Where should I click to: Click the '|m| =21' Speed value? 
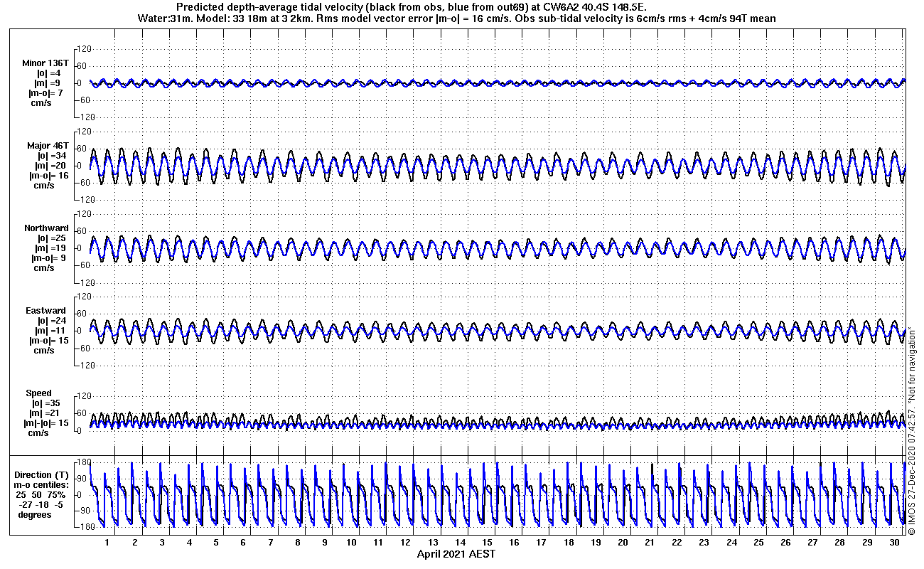45,413
